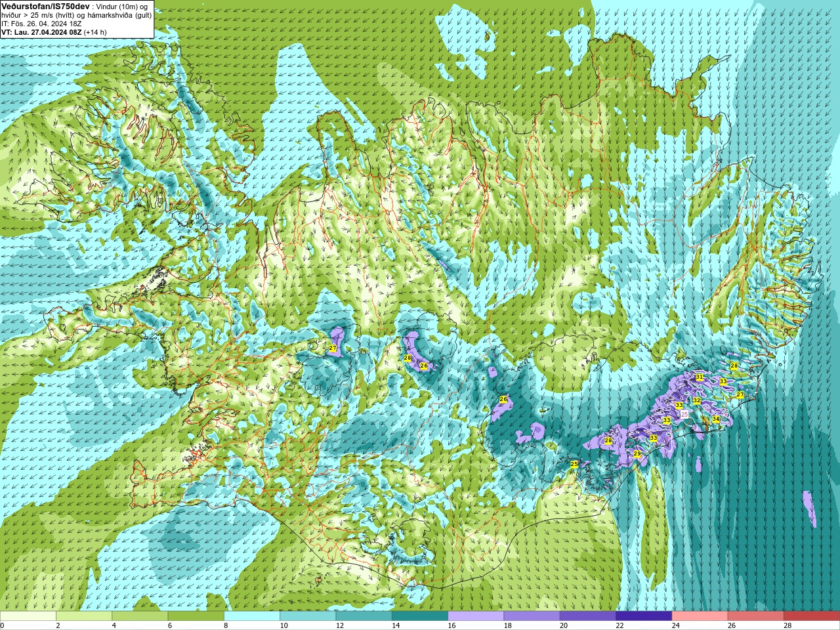Viewport: 840px width, 630px height.
Task: Click the light turquoise 10–12 legend swatch
Action: pyautogui.click(x=308, y=616)
